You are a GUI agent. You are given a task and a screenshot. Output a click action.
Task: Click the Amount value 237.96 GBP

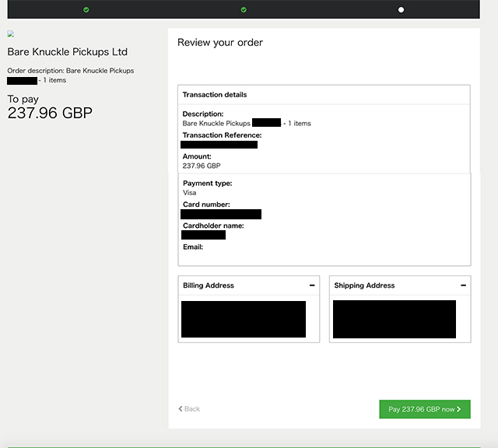pos(202,166)
